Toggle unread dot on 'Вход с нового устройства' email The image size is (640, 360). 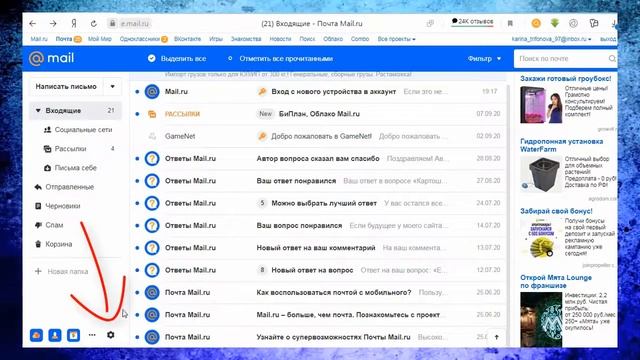(x=137, y=91)
